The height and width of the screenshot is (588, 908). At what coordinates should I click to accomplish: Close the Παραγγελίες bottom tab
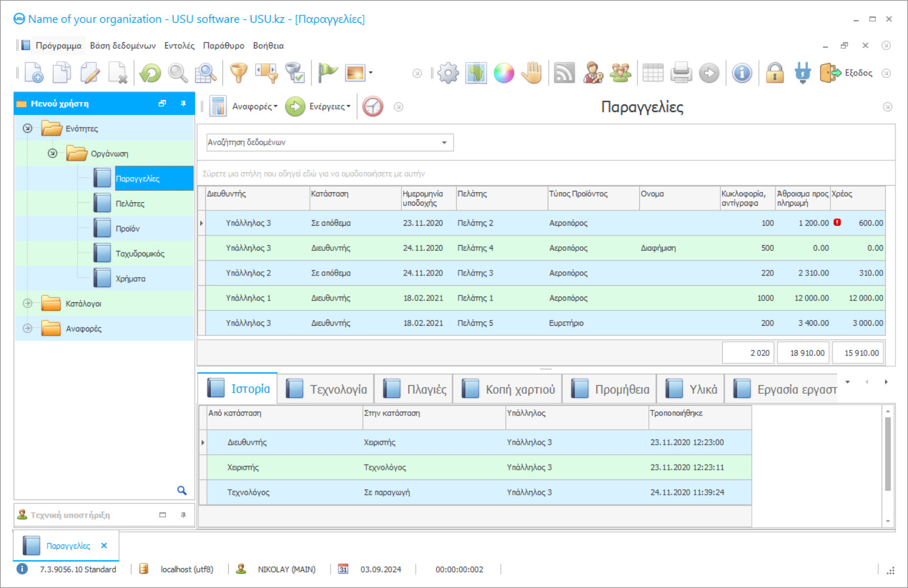coord(104,546)
